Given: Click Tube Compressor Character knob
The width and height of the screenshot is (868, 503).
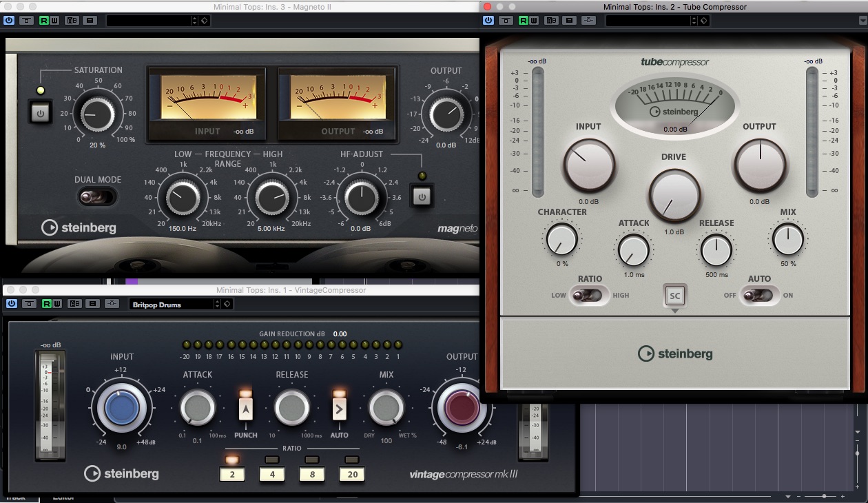Looking at the screenshot, I should point(562,240).
